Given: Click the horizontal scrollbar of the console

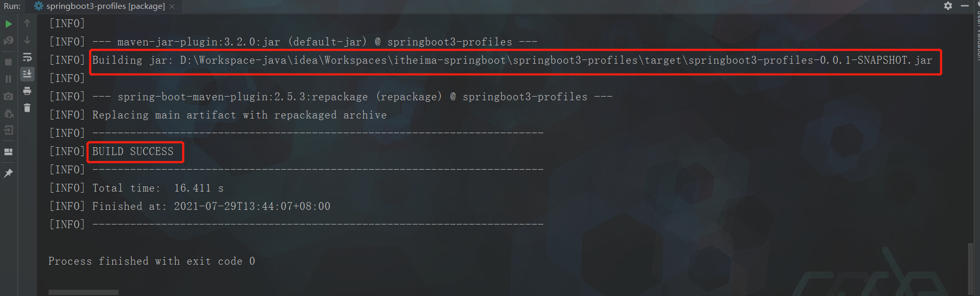Looking at the screenshot, I should (x=84, y=292).
